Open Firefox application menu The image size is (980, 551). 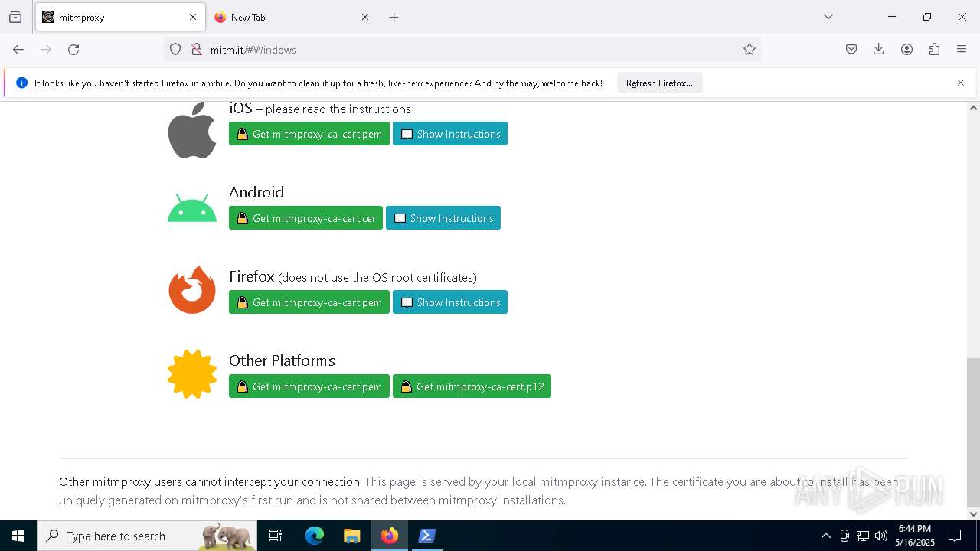(x=962, y=50)
